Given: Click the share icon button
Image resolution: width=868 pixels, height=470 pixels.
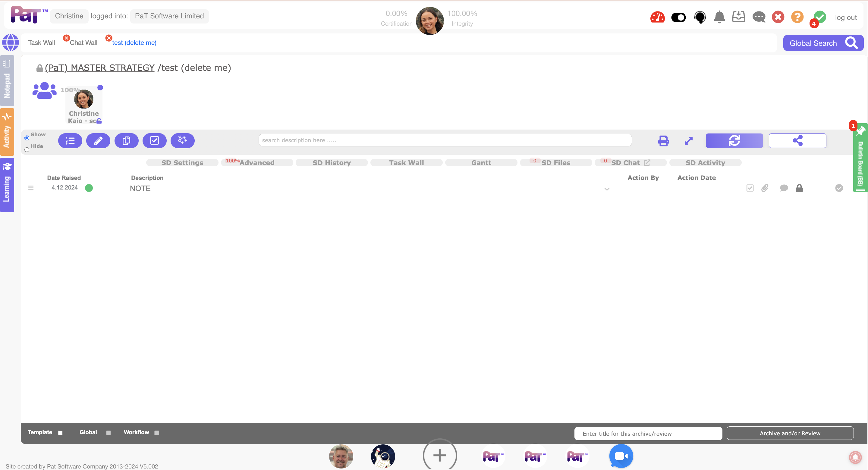Looking at the screenshot, I should pyautogui.click(x=797, y=140).
